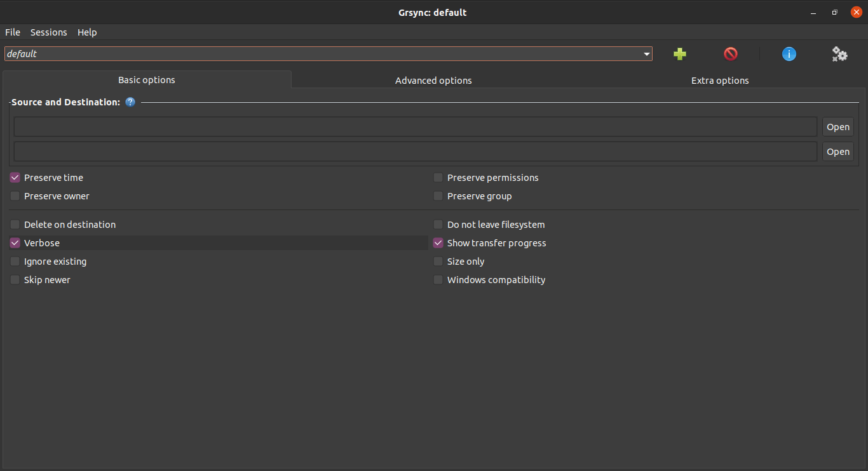The height and width of the screenshot is (471, 868).
Task: Expand the default session dropdown
Action: pos(647,54)
